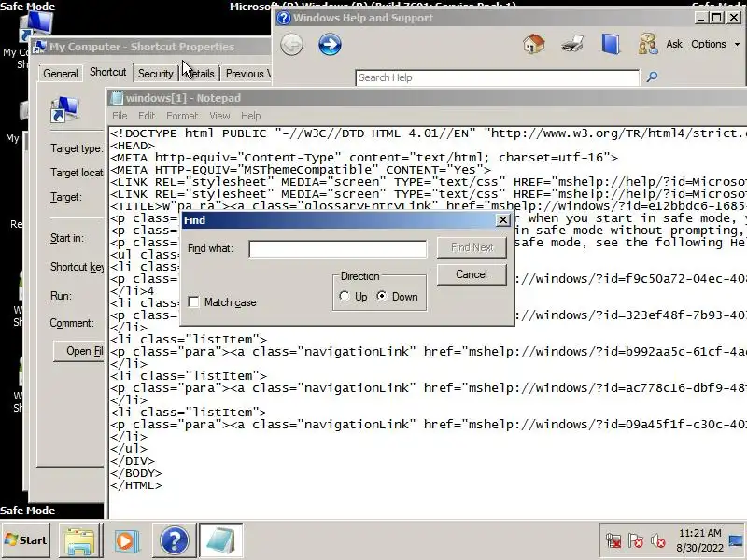Open Help and Support home icon

click(533, 44)
